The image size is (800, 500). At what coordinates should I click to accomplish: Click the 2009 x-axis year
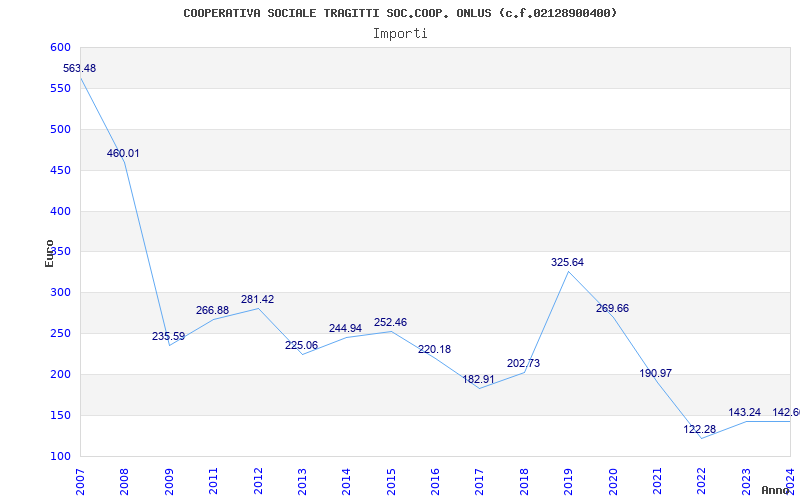coord(169,482)
